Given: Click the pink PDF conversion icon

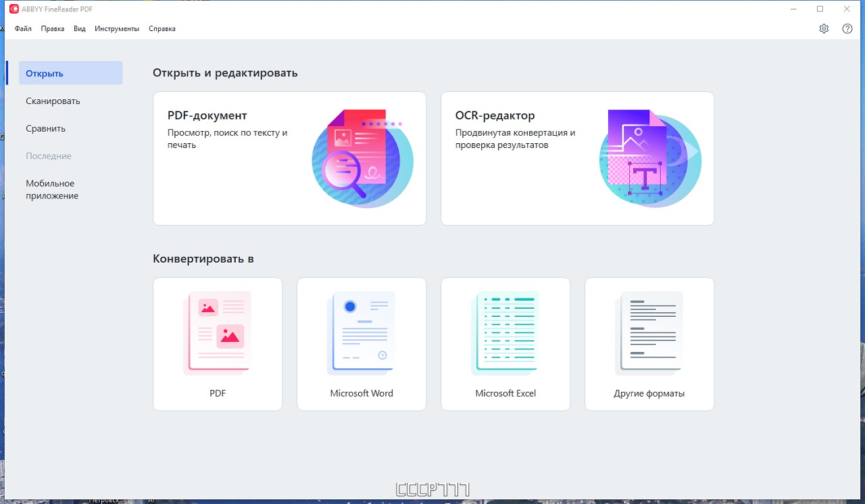Looking at the screenshot, I should (x=218, y=332).
